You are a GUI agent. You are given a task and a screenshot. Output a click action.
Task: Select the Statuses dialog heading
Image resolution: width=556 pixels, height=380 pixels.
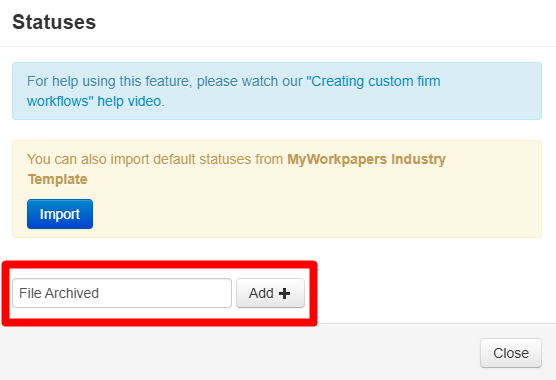point(54,22)
